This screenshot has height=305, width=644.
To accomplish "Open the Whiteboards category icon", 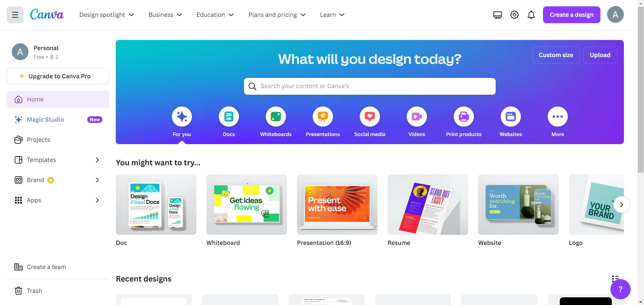I will click(276, 117).
